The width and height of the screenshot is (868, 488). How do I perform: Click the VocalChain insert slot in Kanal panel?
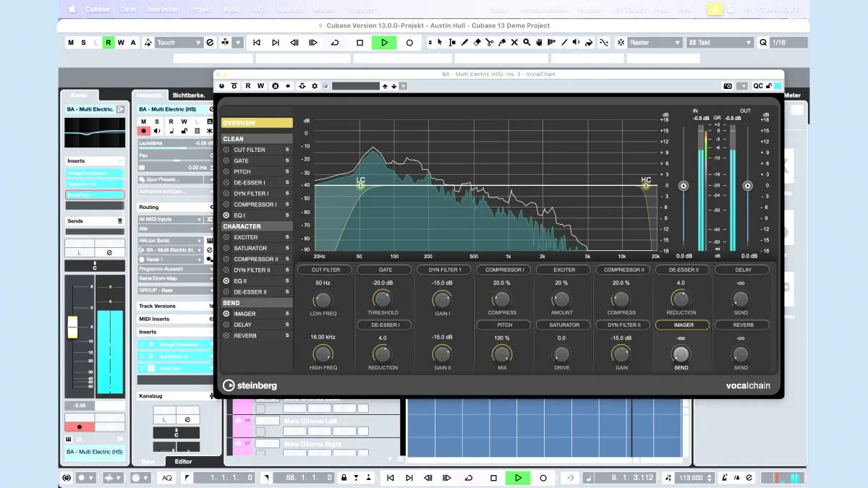(x=95, y=195)
